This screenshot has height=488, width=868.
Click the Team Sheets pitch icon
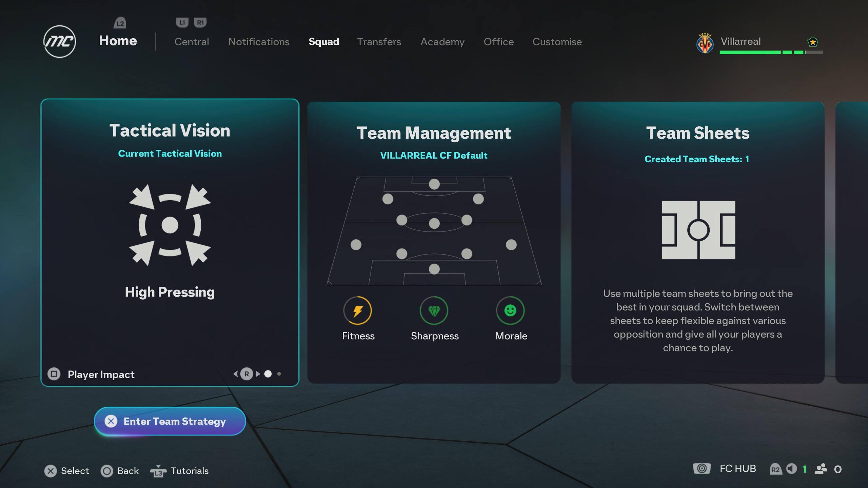pos(698,230)
